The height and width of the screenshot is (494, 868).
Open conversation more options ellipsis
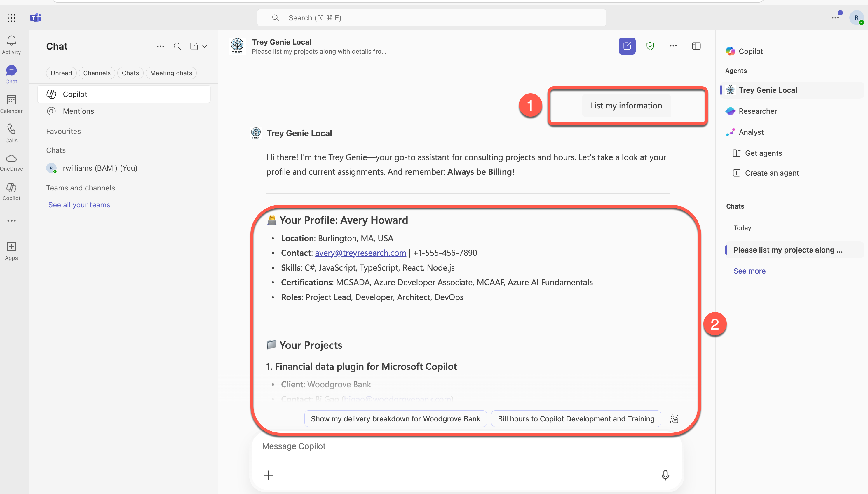673,46
